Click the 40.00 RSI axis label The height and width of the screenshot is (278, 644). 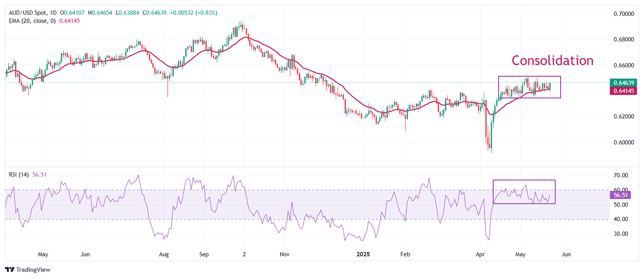pyautogui.click(x=620, y=219)
